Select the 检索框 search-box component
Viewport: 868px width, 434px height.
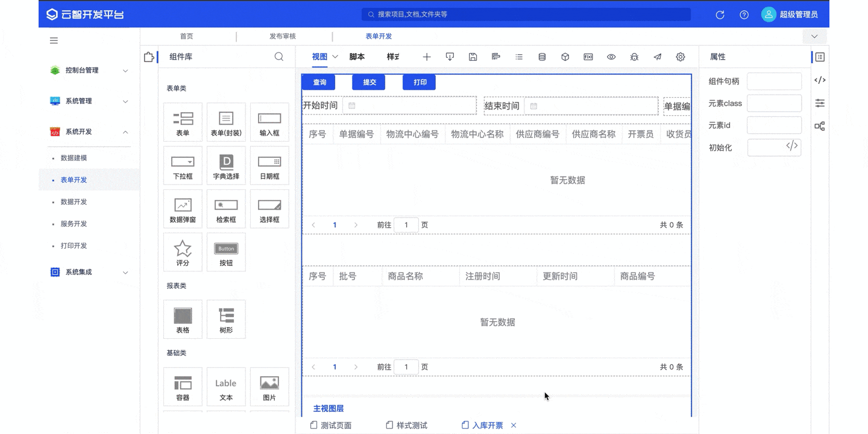tap(226, 209)
